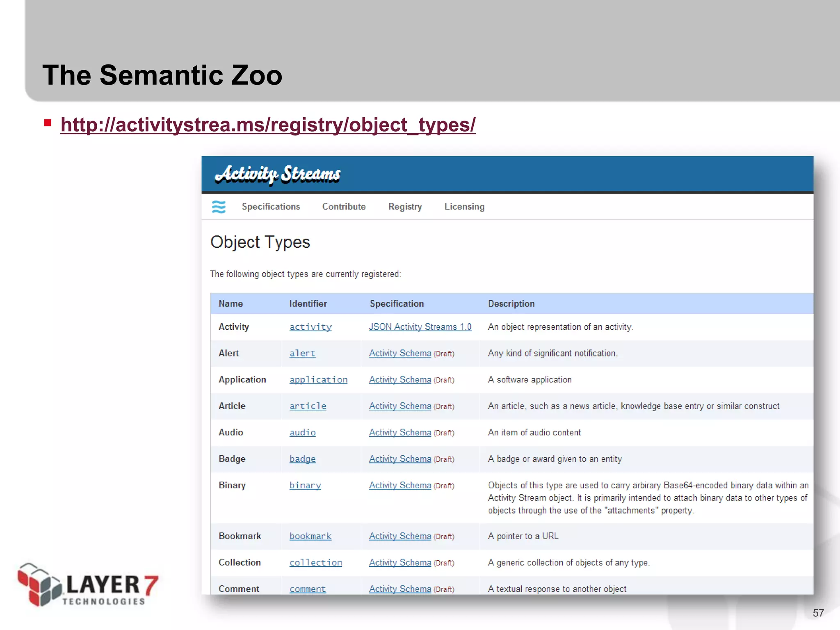
Task: Open Activity Schema link in Audio row
Action: tap(400, 432)
